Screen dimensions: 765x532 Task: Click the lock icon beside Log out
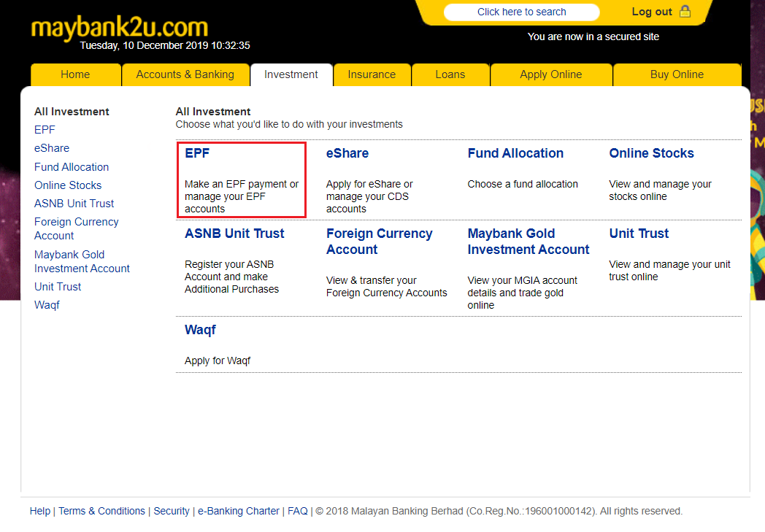tap(685, 11)
